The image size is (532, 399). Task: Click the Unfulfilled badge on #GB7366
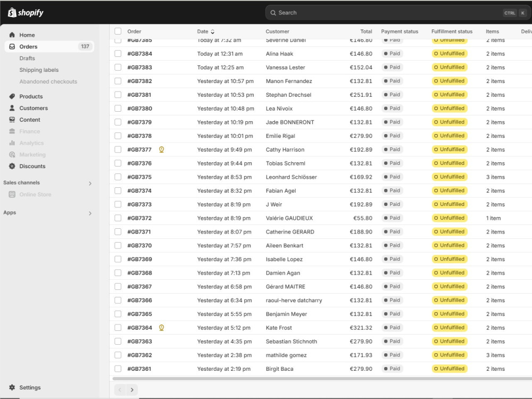coord(450,300)
